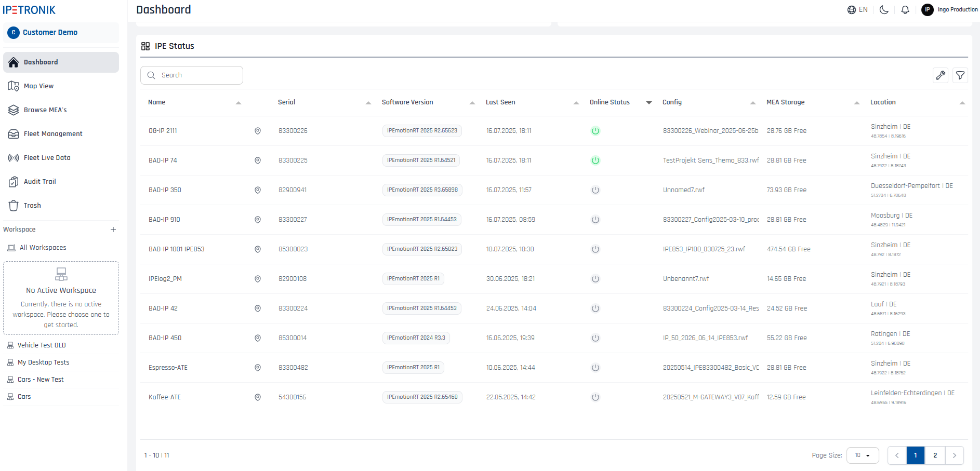Toggle dark mode moon icon
The image size is (980, 471).
(884, 10)
